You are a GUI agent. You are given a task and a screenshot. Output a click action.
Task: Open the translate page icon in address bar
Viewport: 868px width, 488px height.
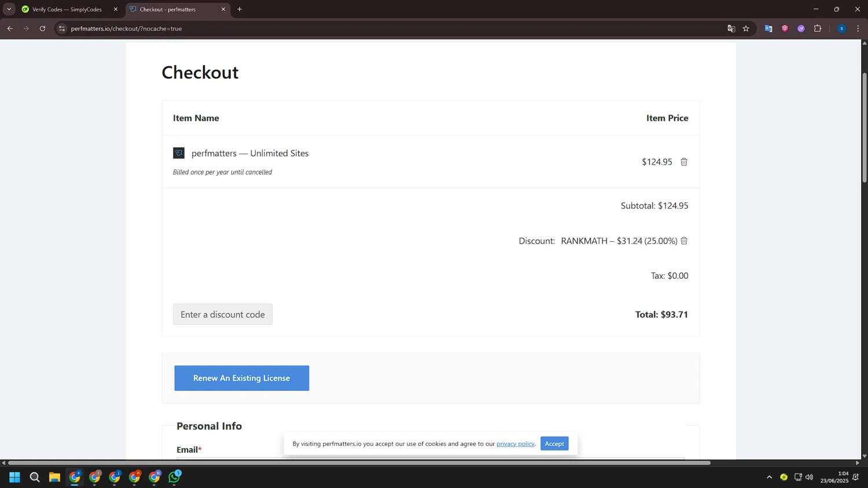click(731, 28)
